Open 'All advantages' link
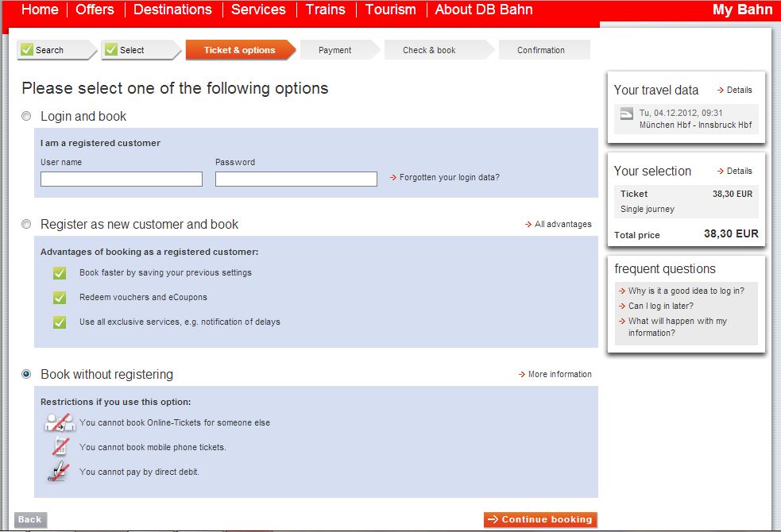The height and width of the screenshot is (532, 781). pos(559,224)
